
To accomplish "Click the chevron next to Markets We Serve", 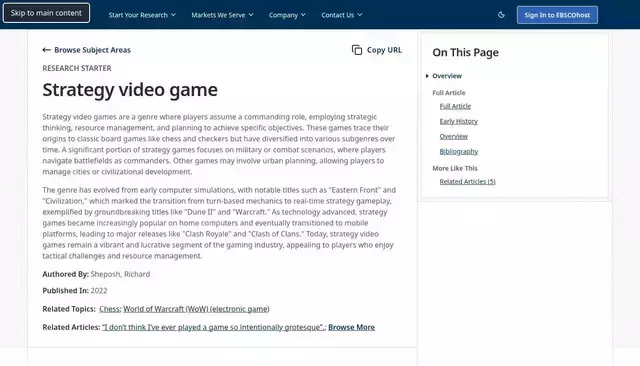I will (x=251, y=15).
